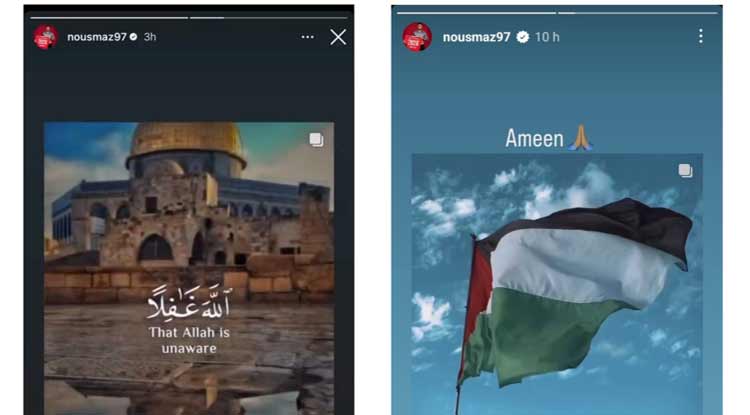The image size is (750, 415).
Task: Tap the multi-photo carousel icon on flag post
Action: coord(685,170)
